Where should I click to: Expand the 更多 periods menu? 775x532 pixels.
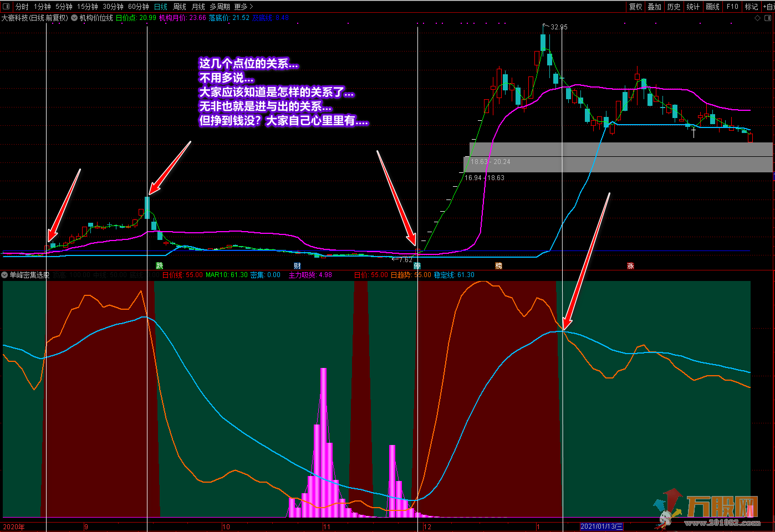[243, 7]
